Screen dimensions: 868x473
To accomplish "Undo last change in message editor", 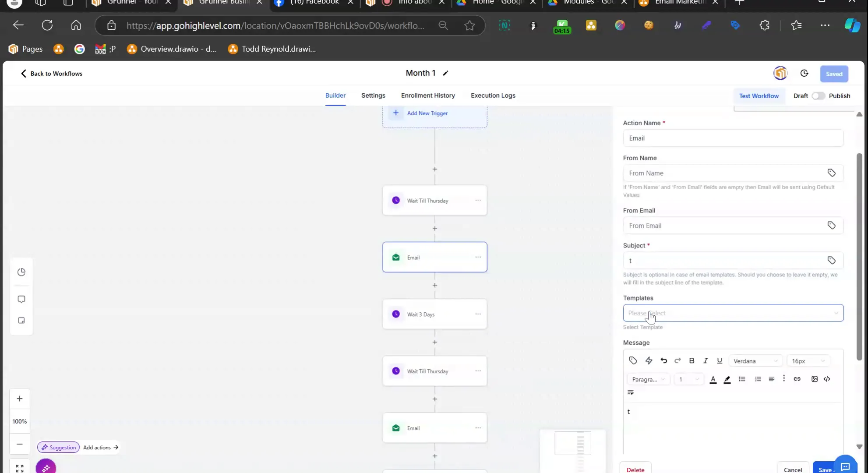I will [664, 360].
